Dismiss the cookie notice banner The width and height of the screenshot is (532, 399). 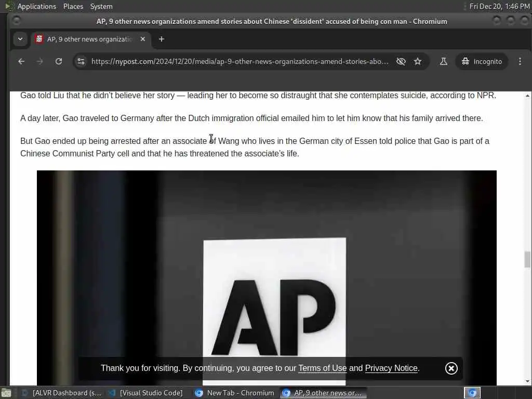(x=451, y=368)
